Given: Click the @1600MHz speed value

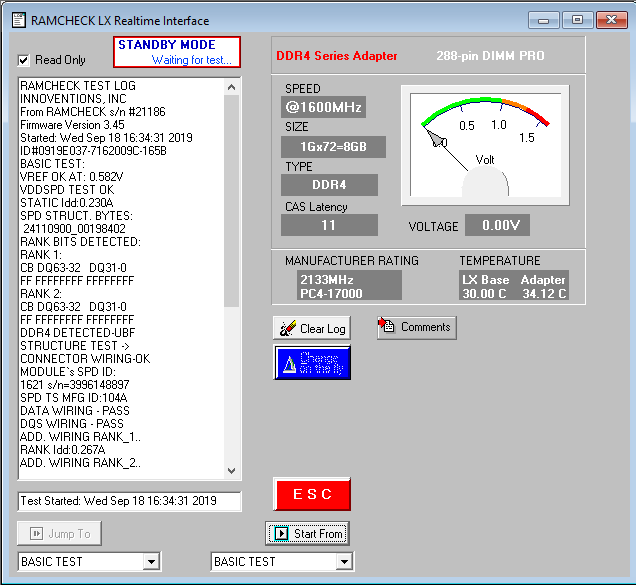Looking at the screenshot, I should (x=323, y=107).
